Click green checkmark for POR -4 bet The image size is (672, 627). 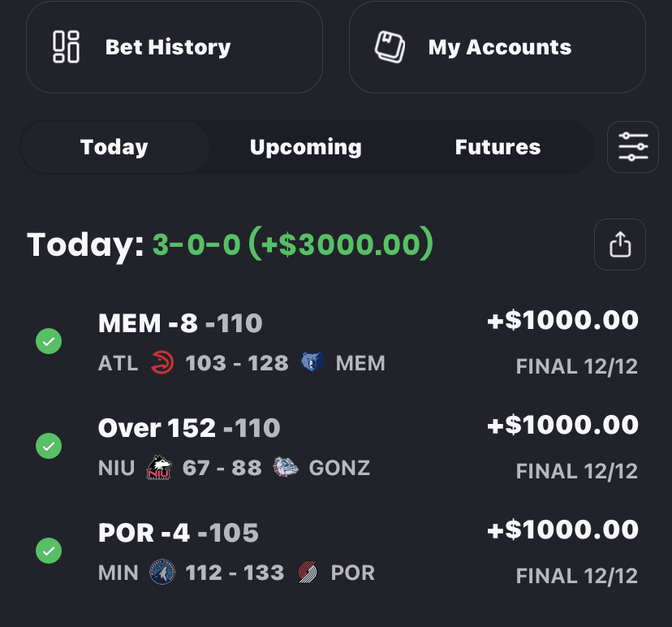click(49, 551)
